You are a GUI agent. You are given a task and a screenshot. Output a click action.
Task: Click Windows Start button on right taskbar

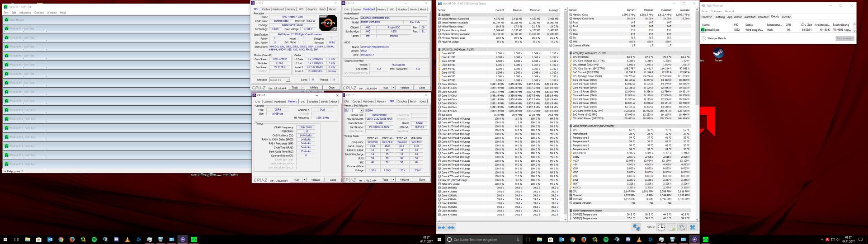point(439,239)
